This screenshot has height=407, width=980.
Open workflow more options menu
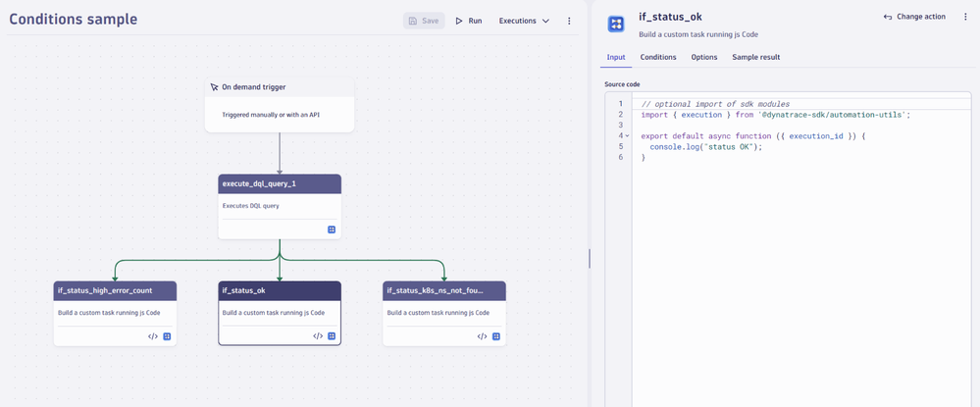569,21
